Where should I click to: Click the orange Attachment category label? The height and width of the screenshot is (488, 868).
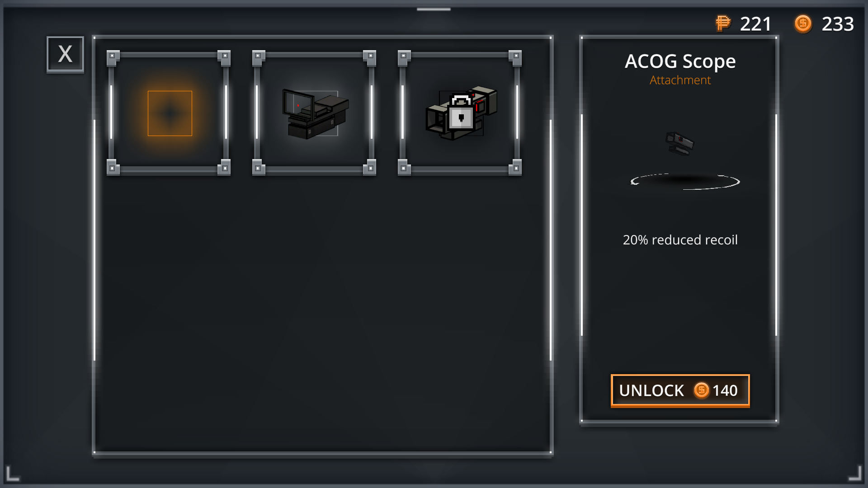pyautogui.click(x=680, y=80)
